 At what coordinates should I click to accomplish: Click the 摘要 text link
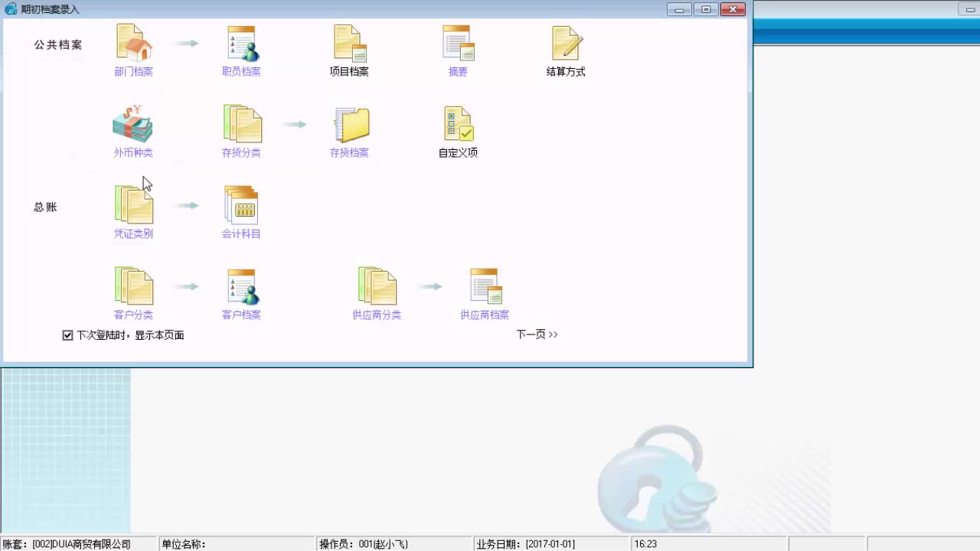click(x=458, y=72)
